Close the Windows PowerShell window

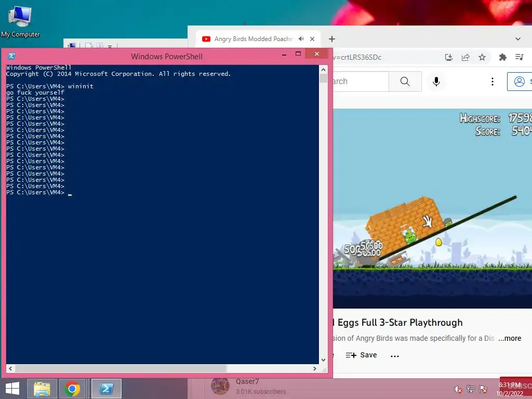[x=316, y=54]
